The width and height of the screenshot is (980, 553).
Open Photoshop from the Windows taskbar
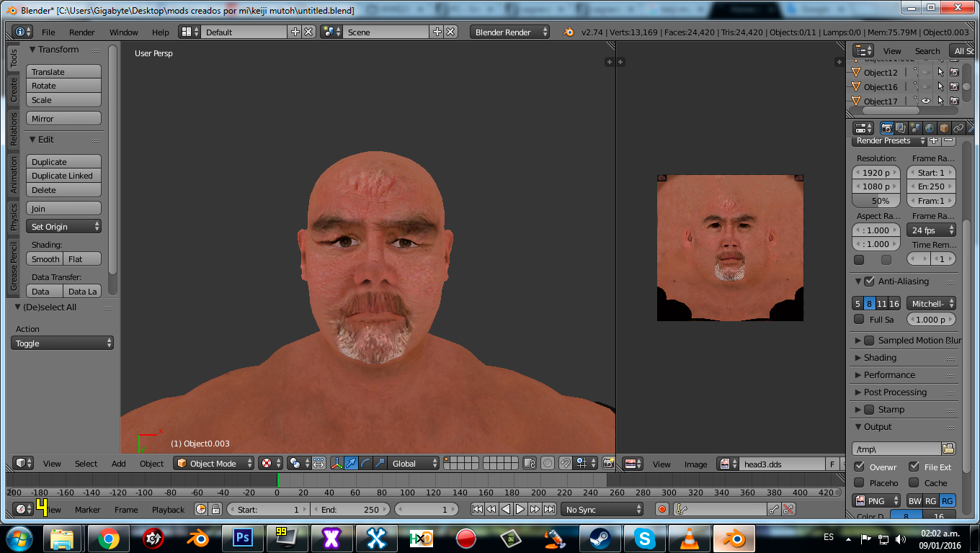(x=242, y=538)
